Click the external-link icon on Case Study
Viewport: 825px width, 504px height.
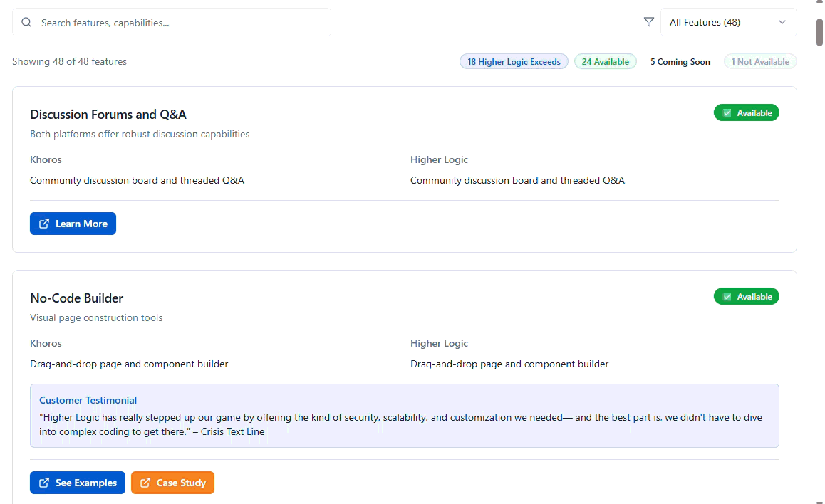[145, 483]
